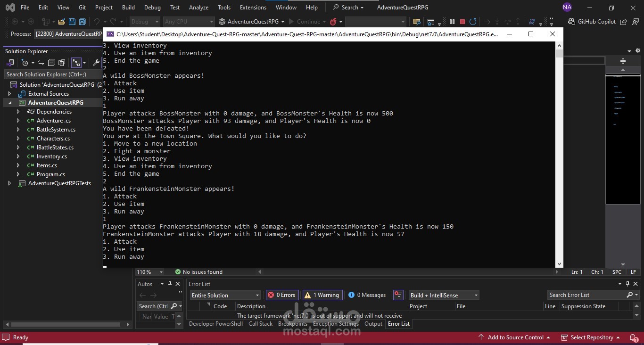Open the Entire Solution scope dropdown

(225, 295)
